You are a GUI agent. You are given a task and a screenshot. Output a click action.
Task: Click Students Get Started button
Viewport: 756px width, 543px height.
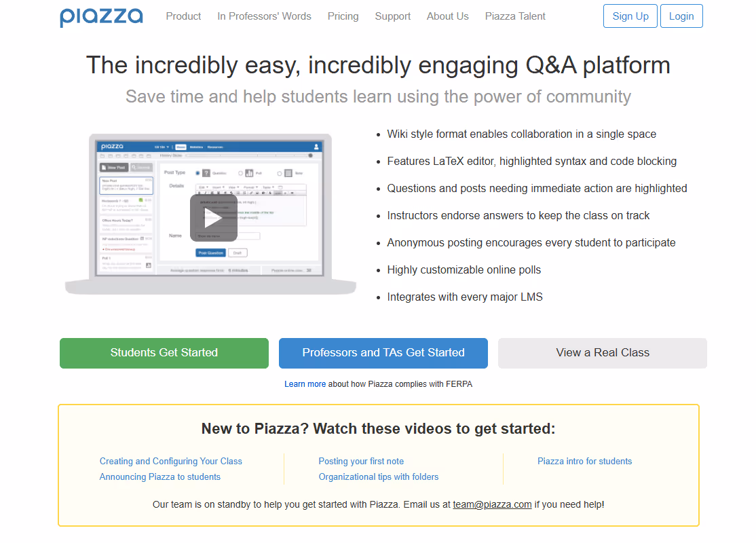click(x=164, y=353)
